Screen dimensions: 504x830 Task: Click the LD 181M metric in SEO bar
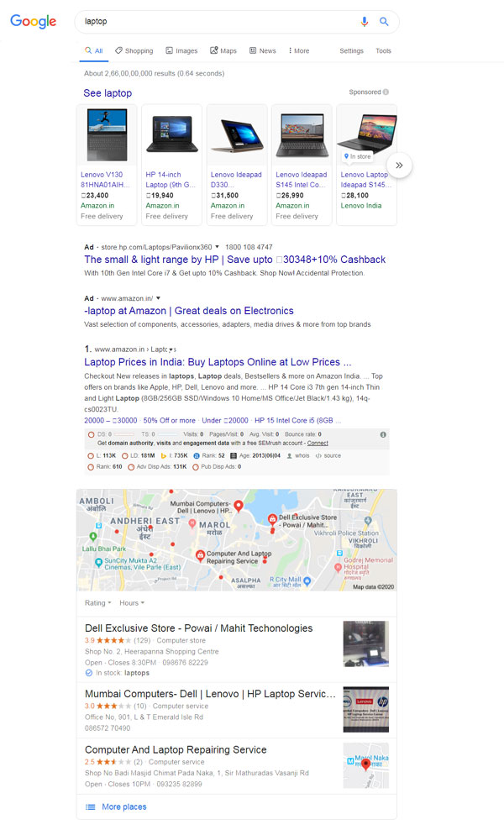[139, 455]
